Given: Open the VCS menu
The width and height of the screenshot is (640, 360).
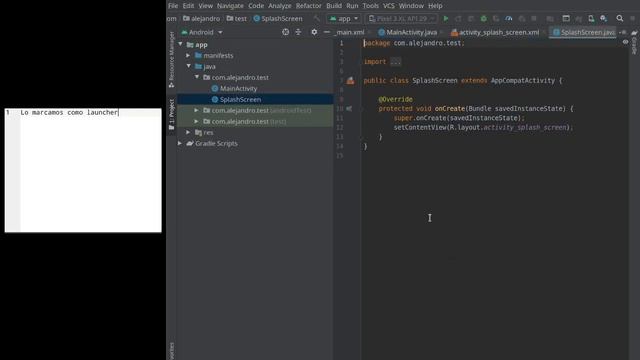Looking at the screenshot, I should (x=389, y=6).
